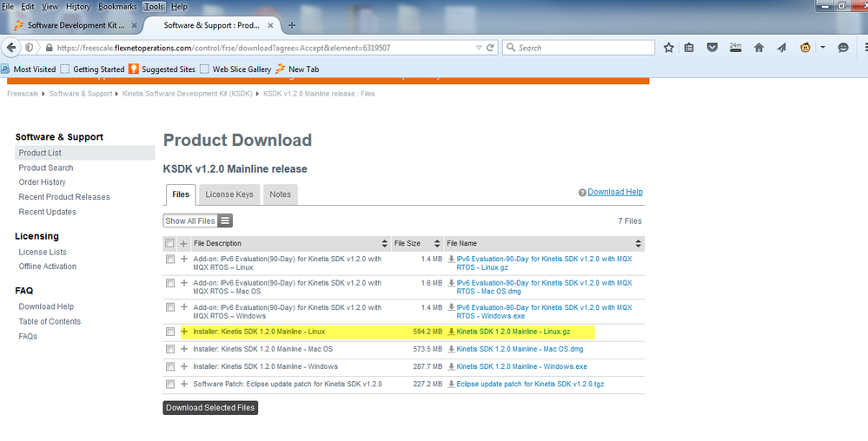
Task: Select the Files tab
Action: (181, 194)
